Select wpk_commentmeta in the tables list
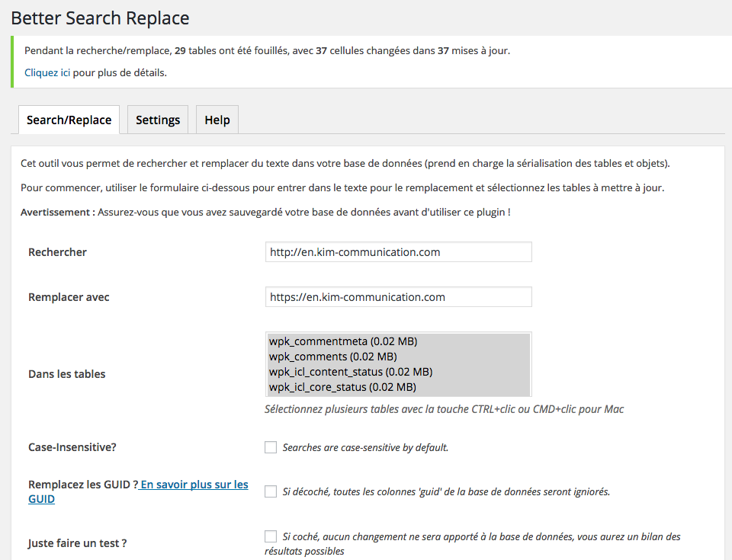Image resolution: width=732 pixels, height=560 pixels. pyautogui.click(x=343, y=341)
